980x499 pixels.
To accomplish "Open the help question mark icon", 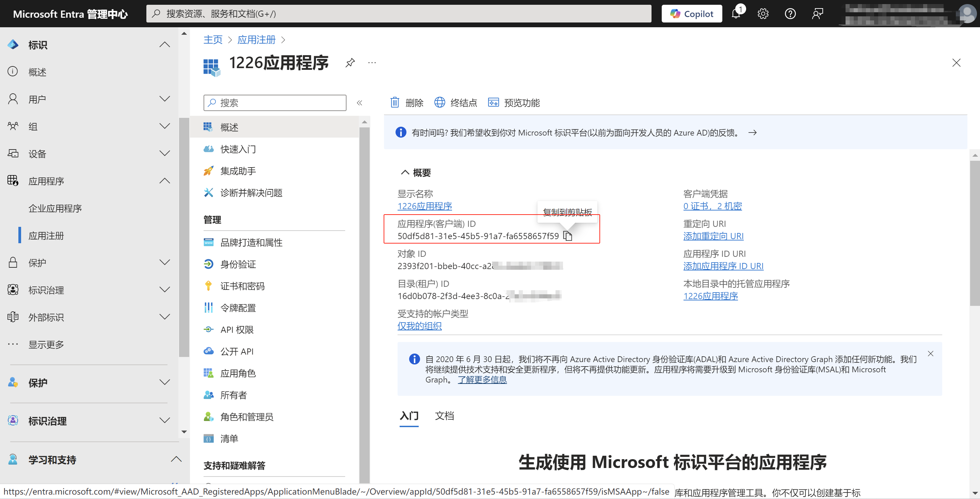I will [x=790, y=14].
